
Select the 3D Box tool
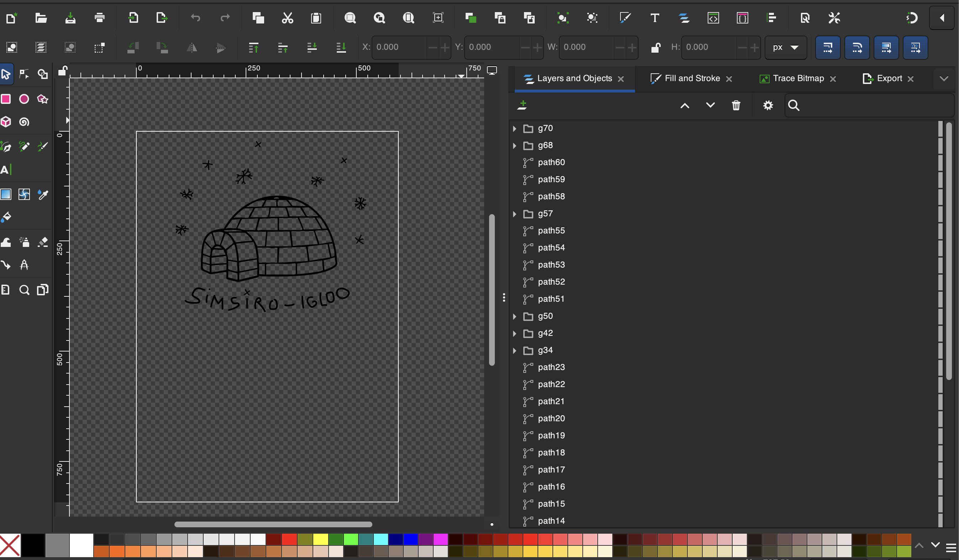(6, 122)
